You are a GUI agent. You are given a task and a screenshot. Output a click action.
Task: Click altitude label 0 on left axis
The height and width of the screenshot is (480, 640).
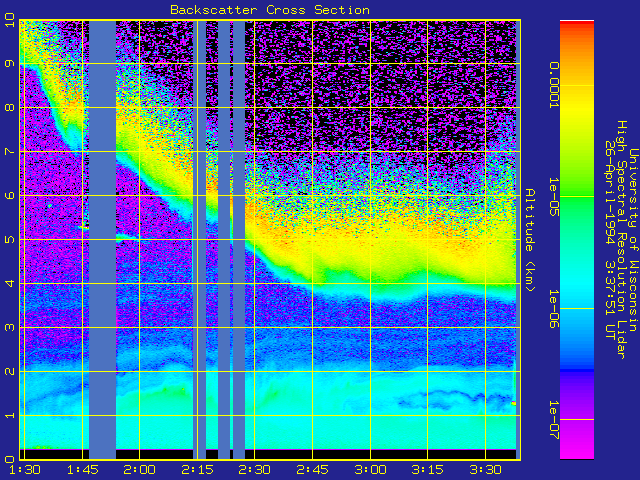pos(10,459)
